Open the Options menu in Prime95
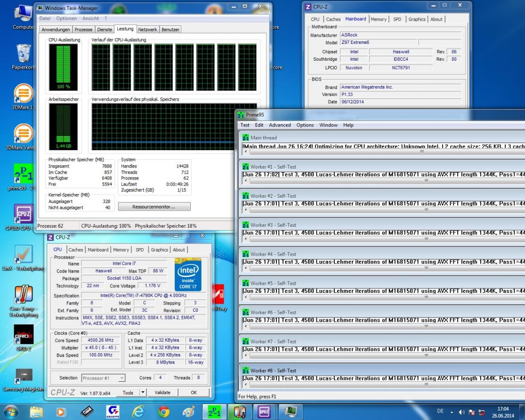 tap(305, 125)
